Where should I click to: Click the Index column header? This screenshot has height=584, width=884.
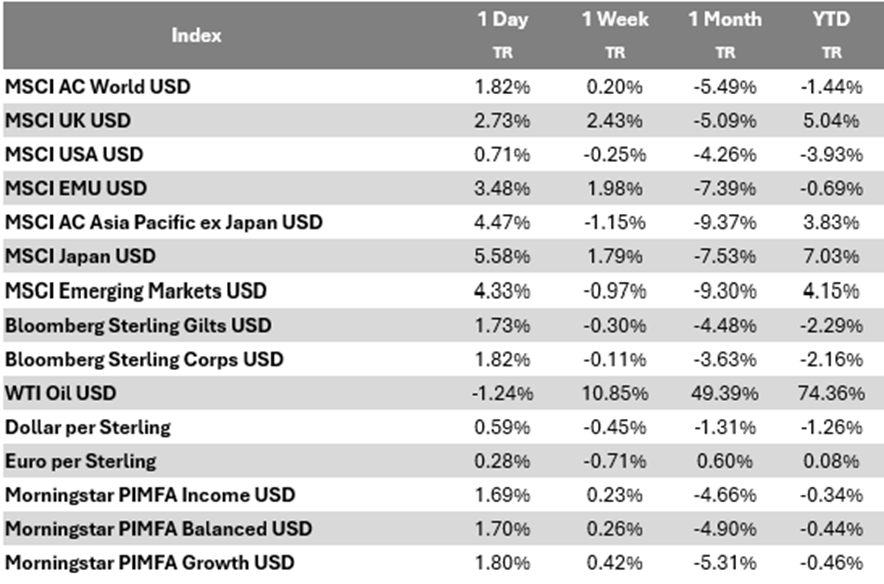point(196,34)
